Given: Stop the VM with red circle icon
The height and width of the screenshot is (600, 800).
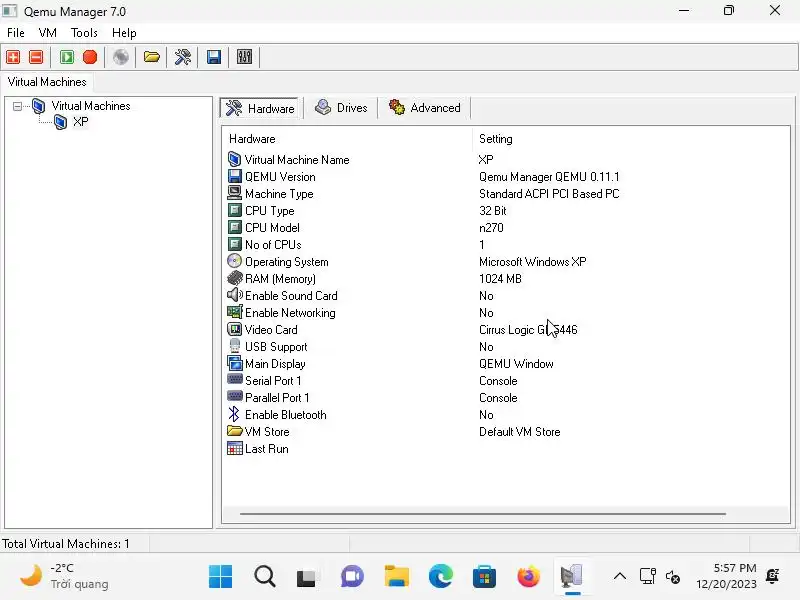Looking at the screenshot, I should coord(90,57).
